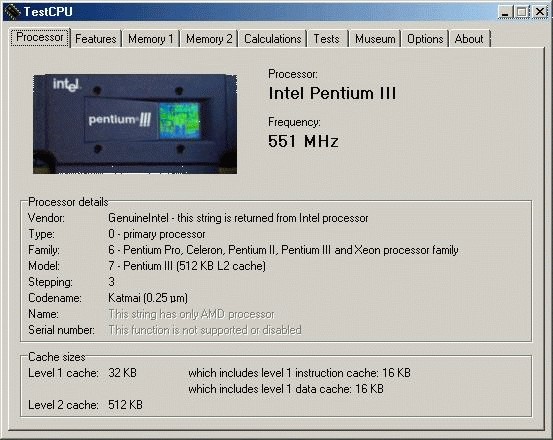Click the Stepping value 3
The image size is (553, 440).
coord(111,282)
